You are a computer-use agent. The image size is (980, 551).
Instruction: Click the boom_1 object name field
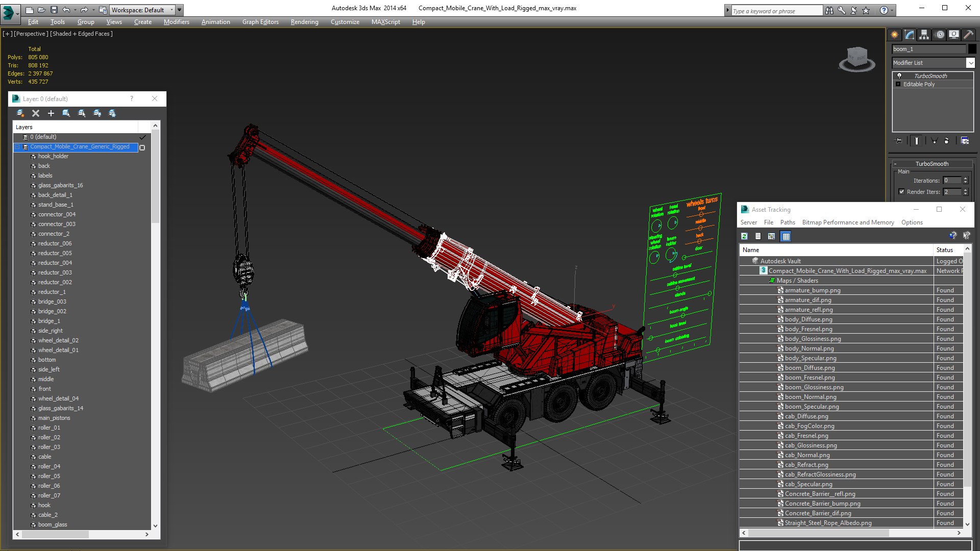point(928,49)
